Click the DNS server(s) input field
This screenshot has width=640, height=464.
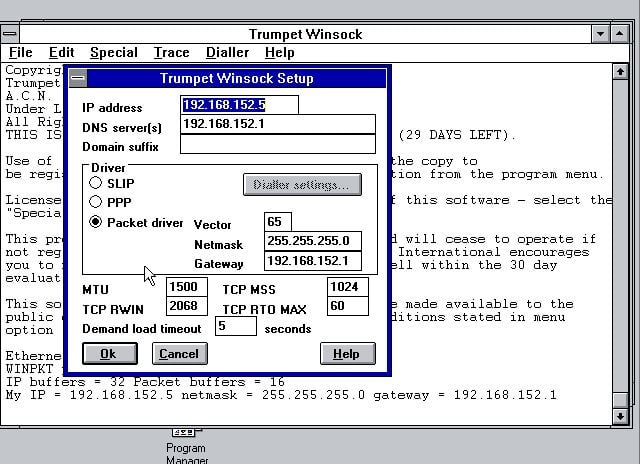tap(278, 124)
